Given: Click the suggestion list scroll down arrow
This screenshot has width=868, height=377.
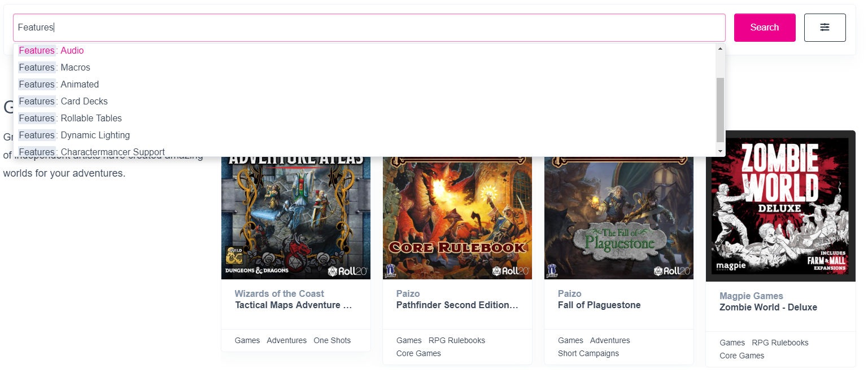Looking at the screenshot, I should (x=720, y=151).
